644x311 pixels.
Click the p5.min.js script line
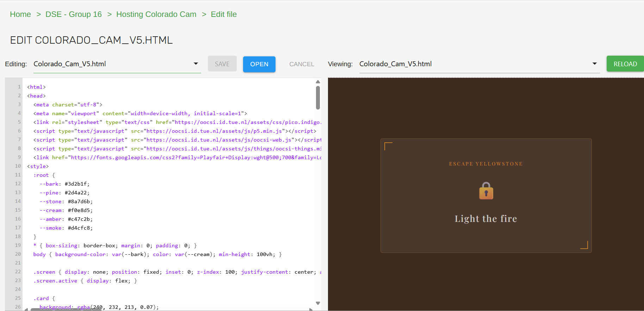[175, 131]
